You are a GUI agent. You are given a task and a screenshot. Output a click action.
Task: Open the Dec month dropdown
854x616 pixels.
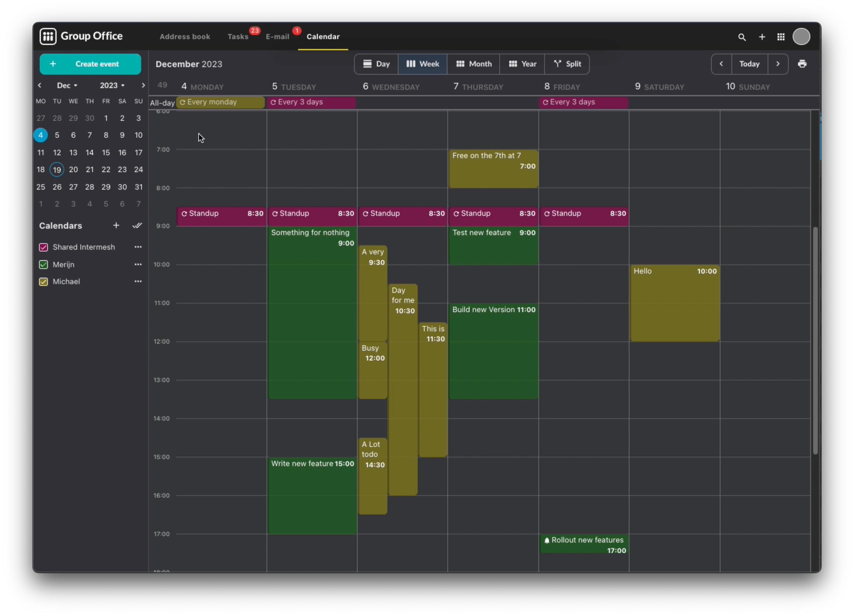coord(67,85)
